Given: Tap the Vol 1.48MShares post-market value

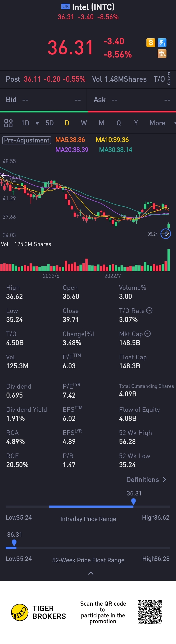Looking at the screenshot, I should tap(120, 79).
